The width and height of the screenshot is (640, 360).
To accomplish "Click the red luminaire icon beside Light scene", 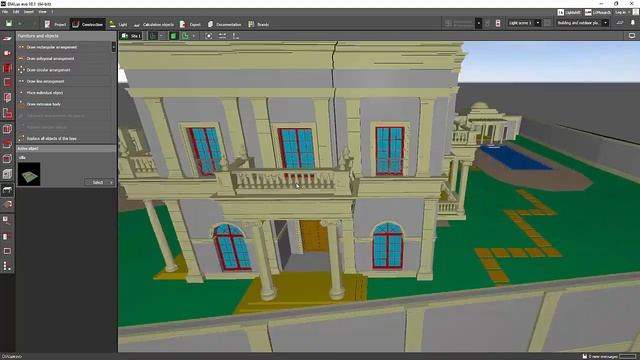I will [x=498, y=23].
